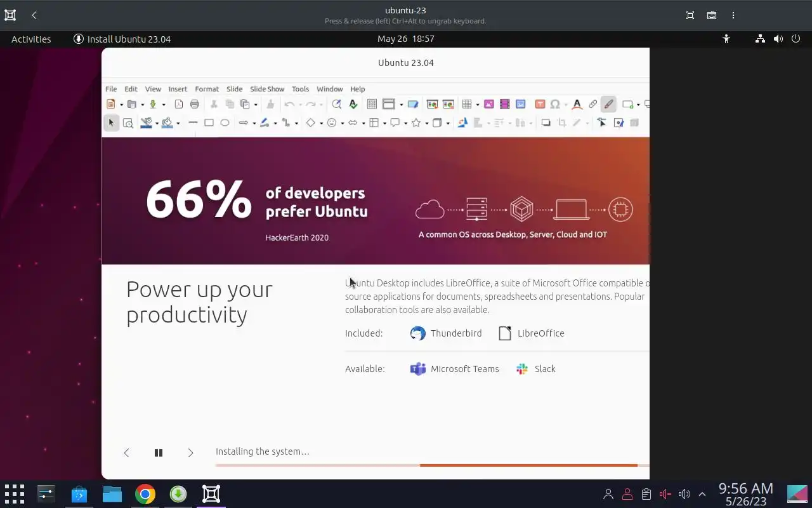Click the Rotate icon in drawing toolbar
The image size is (812, 508).
462,123
